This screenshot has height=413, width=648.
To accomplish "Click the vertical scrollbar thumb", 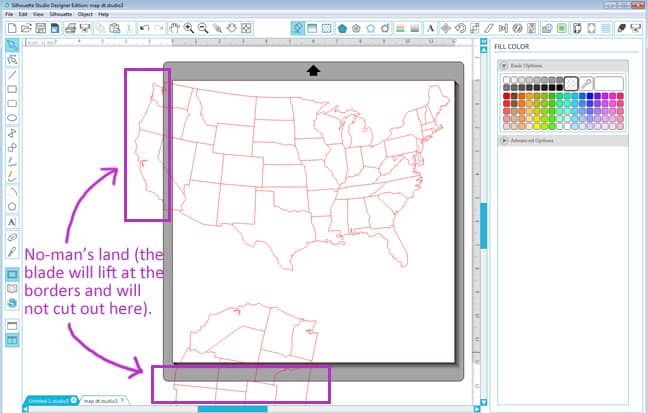I will (483, 225).
